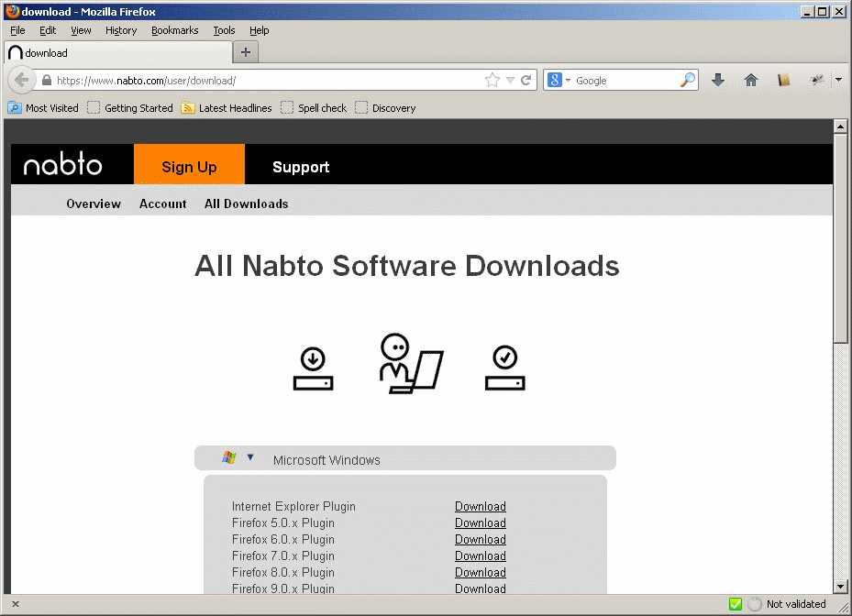
Task: Open the search engine selector dropdown arrow
Action: pyautogui.click(x=568, y=81)
